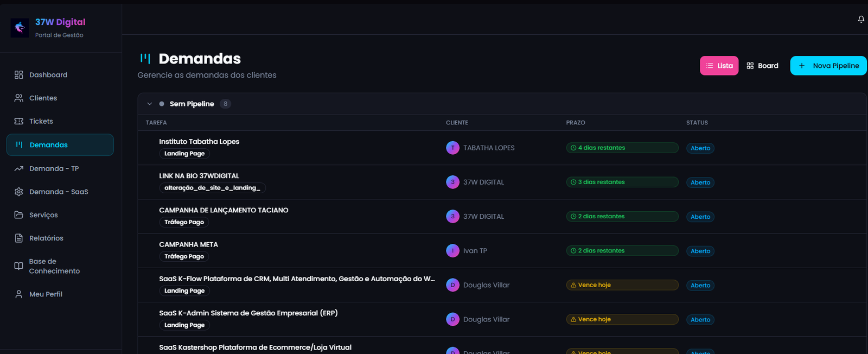Switch to Lista view

pos(719,66)
